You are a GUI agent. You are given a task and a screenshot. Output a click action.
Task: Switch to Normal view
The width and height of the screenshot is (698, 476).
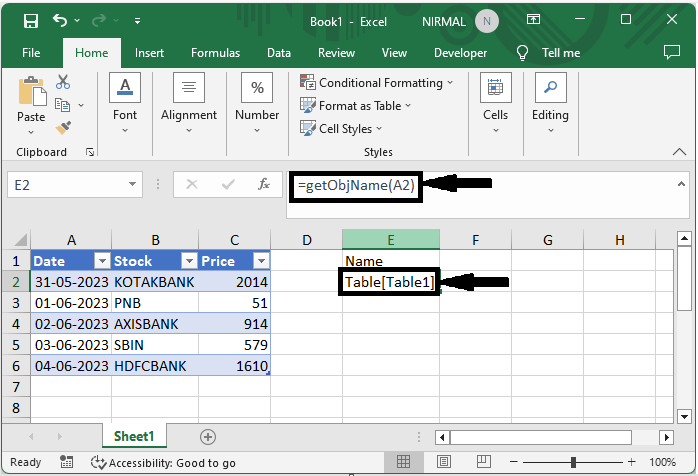(x=403, y=462)
